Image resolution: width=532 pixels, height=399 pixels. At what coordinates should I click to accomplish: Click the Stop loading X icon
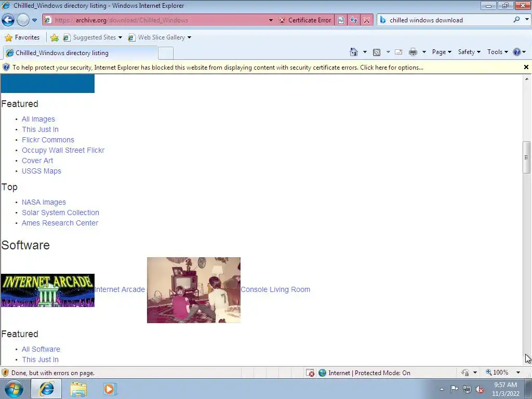(367, 20)
